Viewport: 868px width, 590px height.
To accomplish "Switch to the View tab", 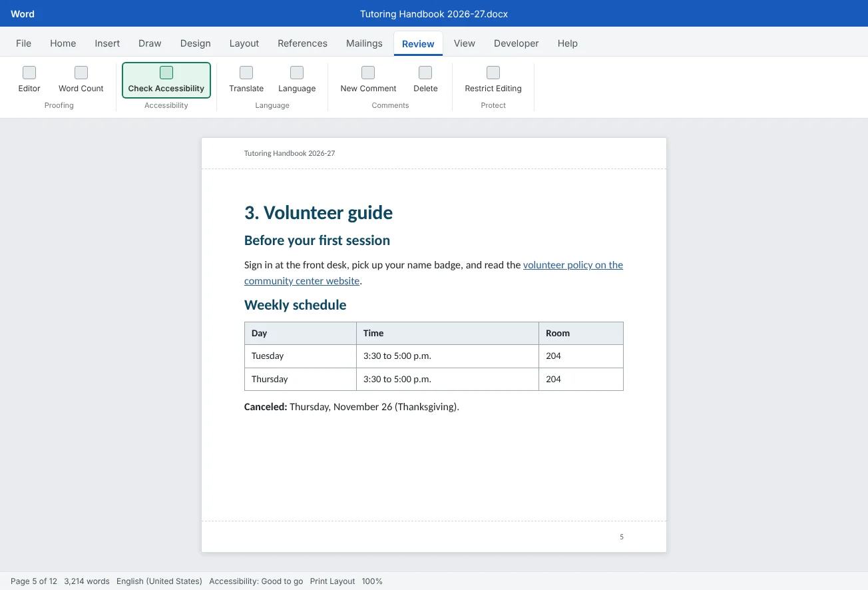I will point(465,43).
